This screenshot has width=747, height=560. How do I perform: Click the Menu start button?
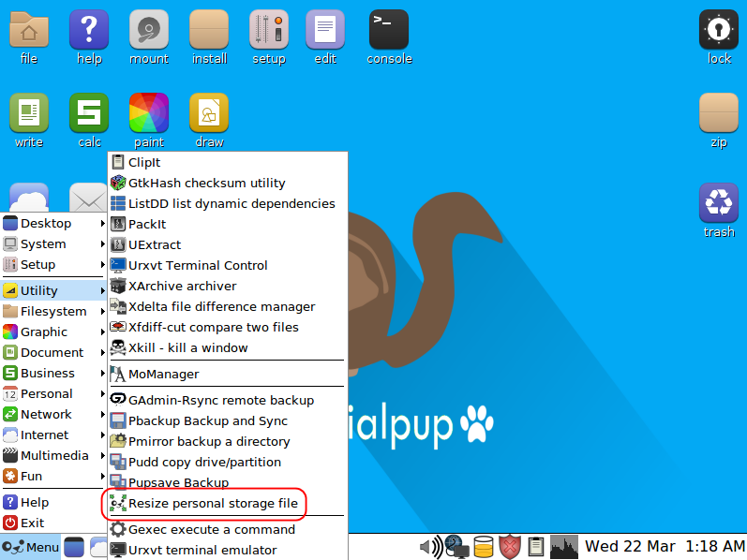point(30,548)
